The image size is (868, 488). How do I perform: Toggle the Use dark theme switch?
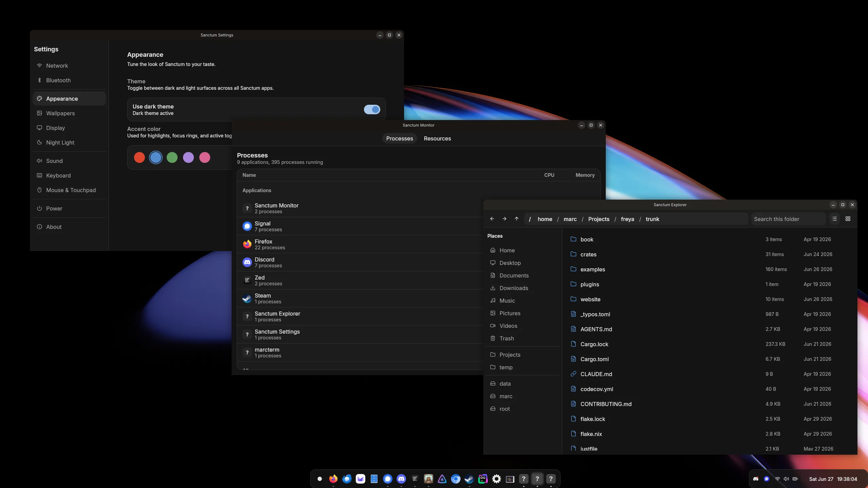click(x=372, y=110)
